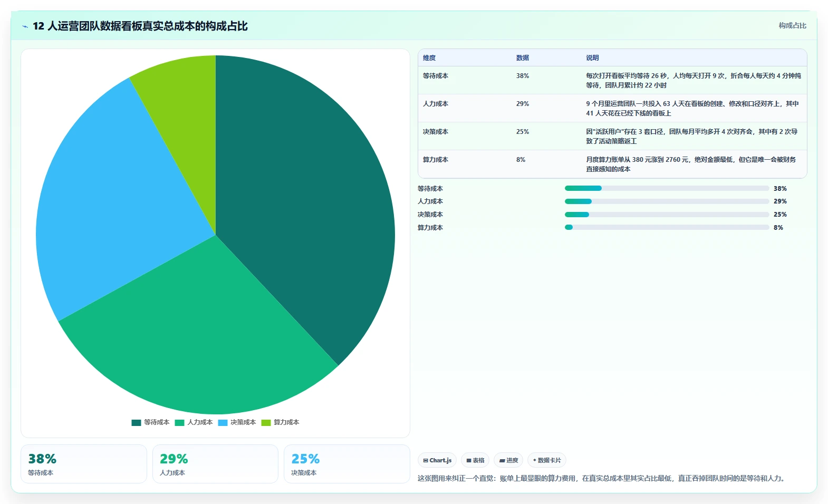Click the 29% 人力成本 data card
This screenshot has width=828, height=504.
point(215,464)
